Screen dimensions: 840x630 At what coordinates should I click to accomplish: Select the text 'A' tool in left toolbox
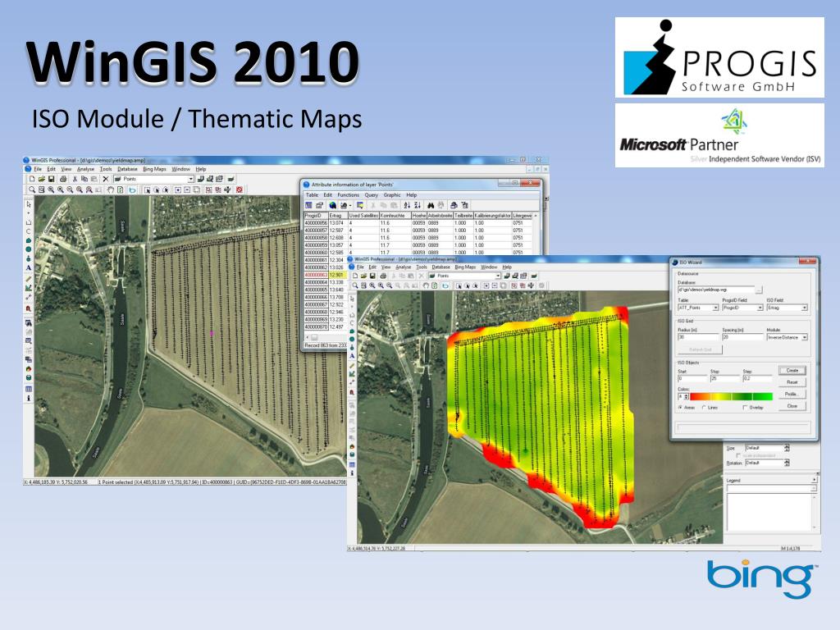(x=29, y=267)
